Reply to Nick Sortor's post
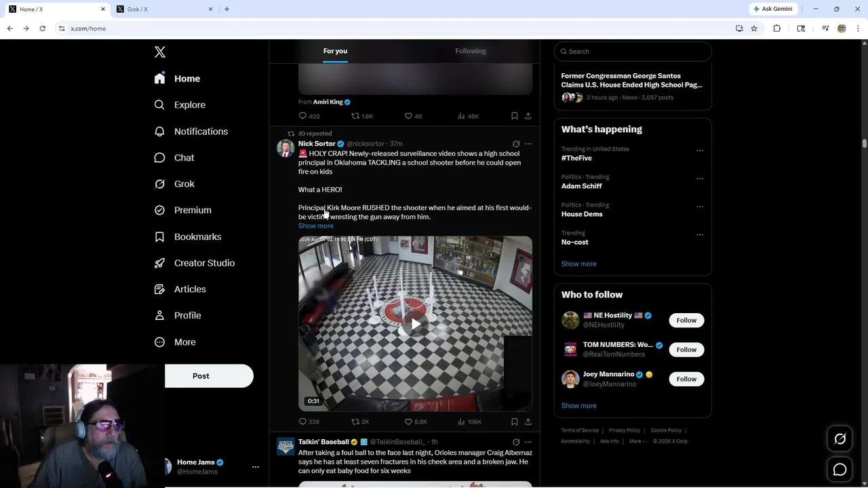 309,422
